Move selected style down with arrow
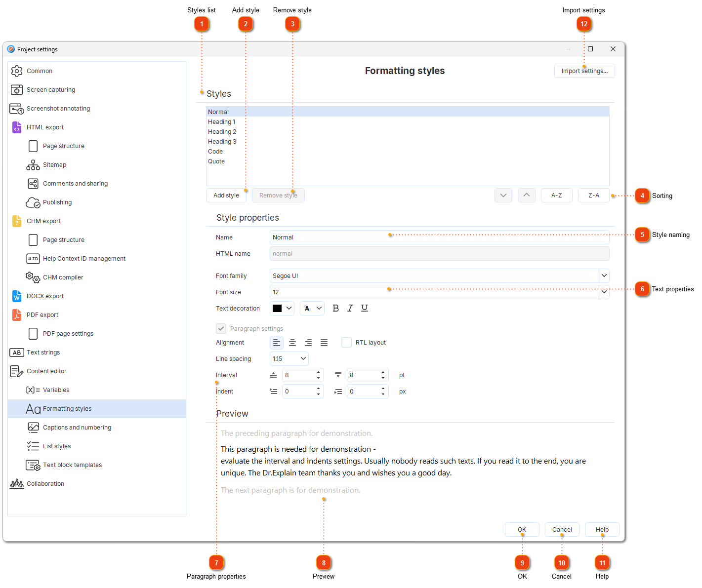The width and height of the screenshot is (702, 588). 503,196
